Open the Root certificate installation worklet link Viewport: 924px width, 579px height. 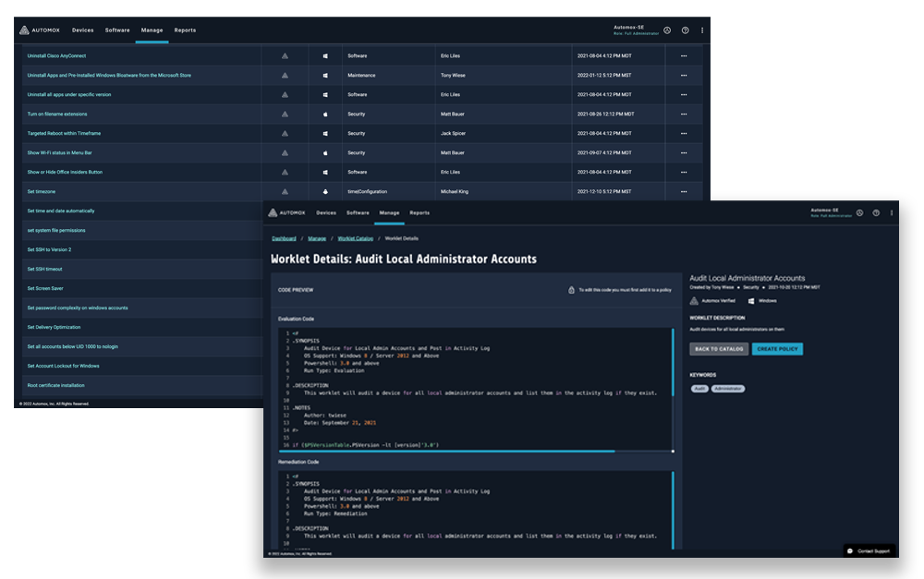56,385
